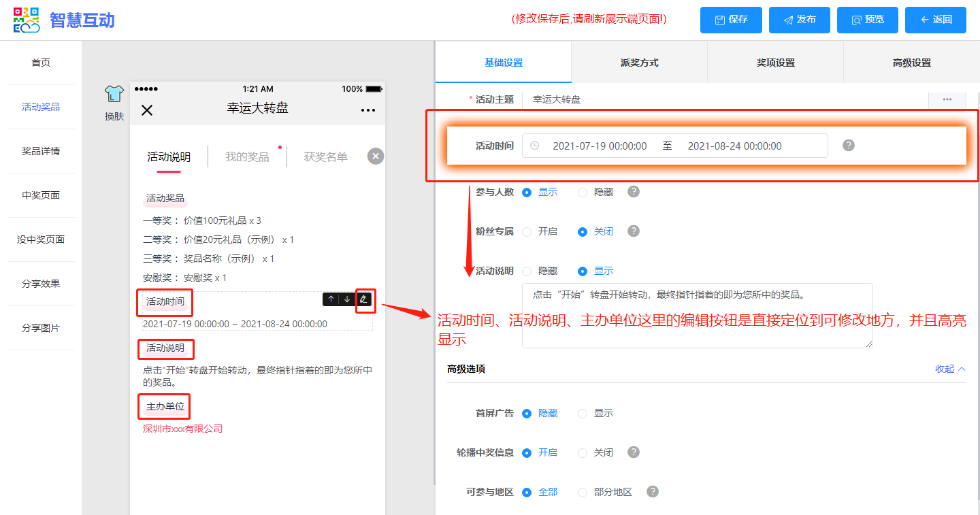The height and width of the screenshot is (515, 980).
Task: Choose 部分地区 for 可参与地区
Action: (x=583, y=493)
